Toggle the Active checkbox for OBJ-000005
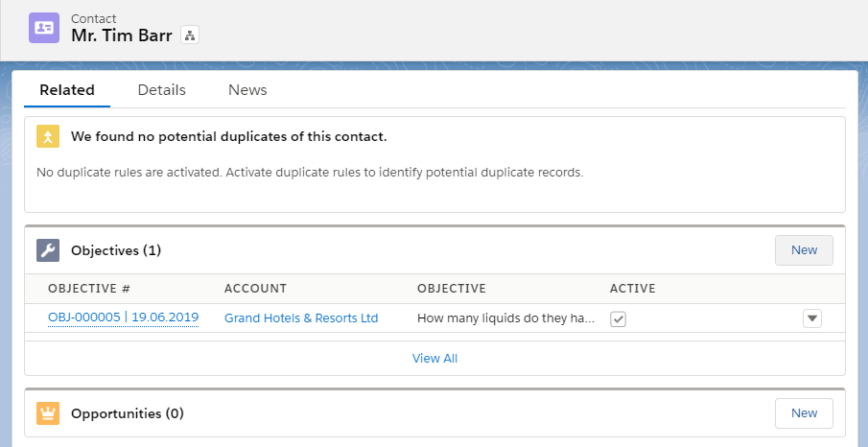Screen dimensions: 868x447 coord(619,318)
